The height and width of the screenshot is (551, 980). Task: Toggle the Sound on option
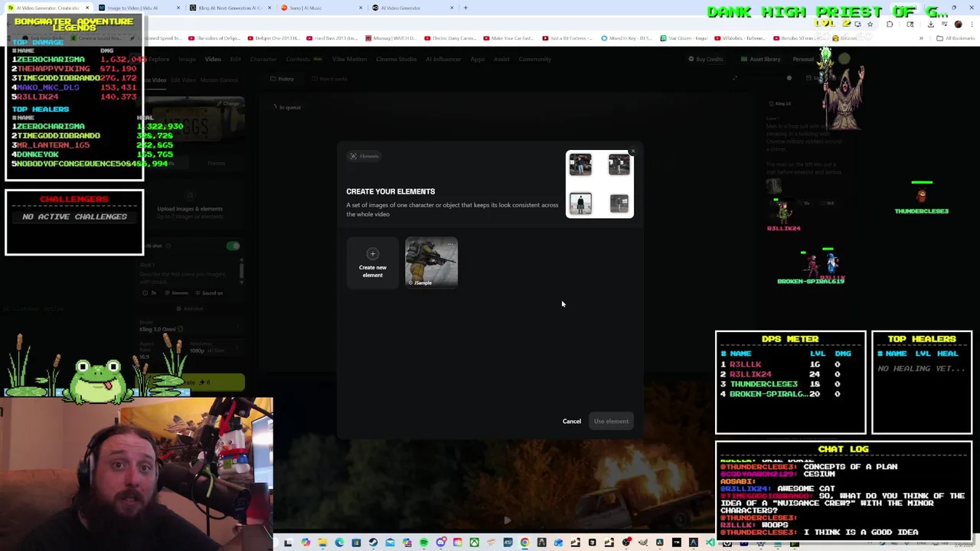coord(209,293)
